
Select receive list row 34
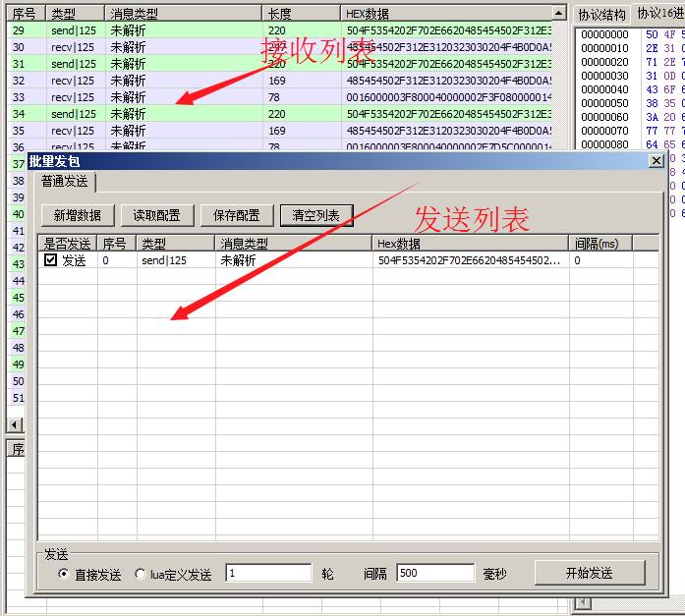279,114
